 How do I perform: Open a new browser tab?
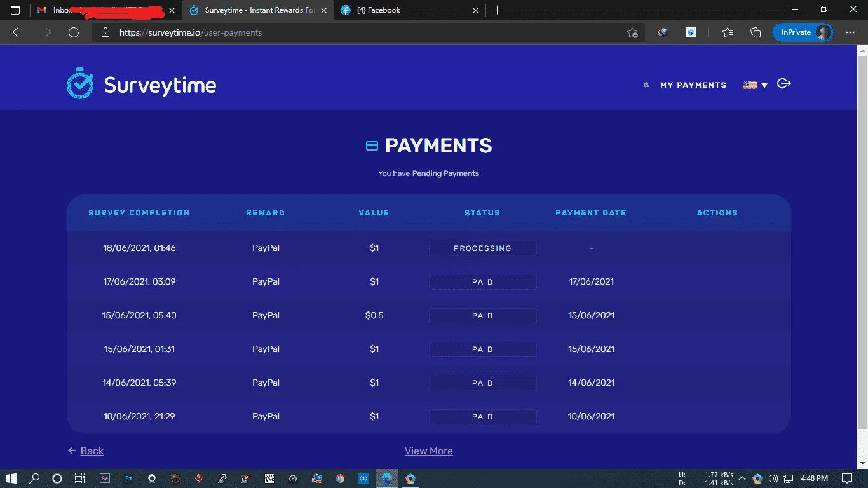[498, 10]
